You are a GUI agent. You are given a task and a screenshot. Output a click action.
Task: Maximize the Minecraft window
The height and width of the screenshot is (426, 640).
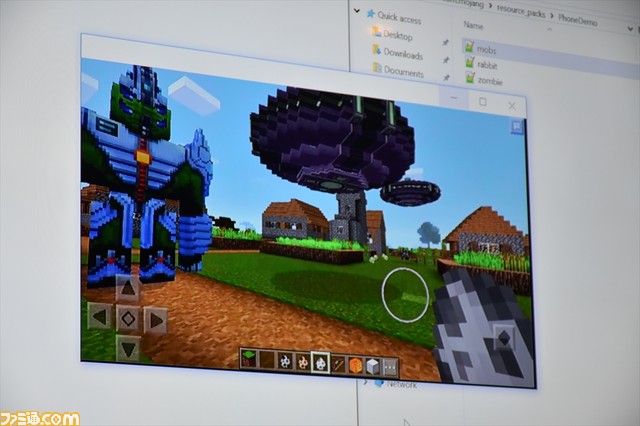click(482, 102)
